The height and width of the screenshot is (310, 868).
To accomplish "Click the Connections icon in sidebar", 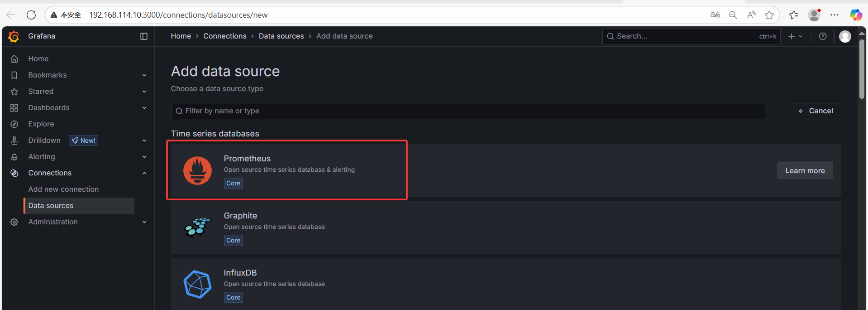I will click(x=14, y=173).
